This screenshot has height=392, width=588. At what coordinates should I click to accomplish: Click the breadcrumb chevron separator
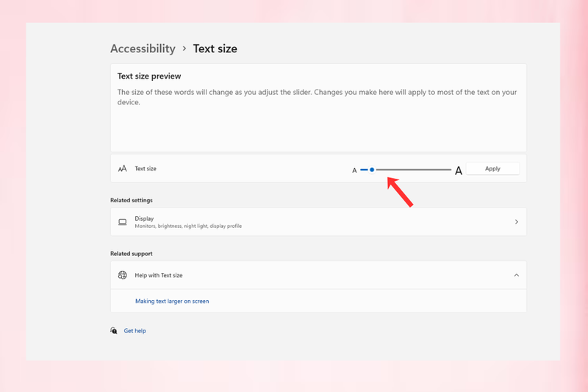click(x=184, y=49)
